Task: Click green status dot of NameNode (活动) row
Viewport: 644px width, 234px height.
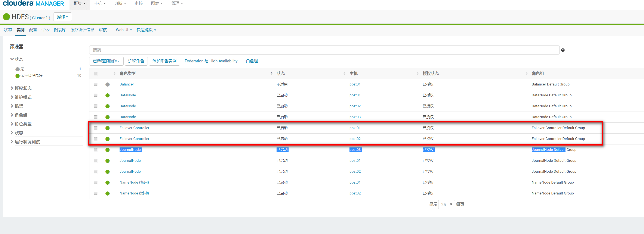Action: (x=108, y=194)
